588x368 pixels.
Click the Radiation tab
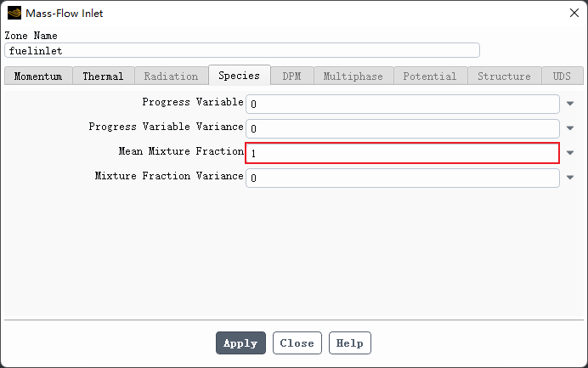point(171,76)
